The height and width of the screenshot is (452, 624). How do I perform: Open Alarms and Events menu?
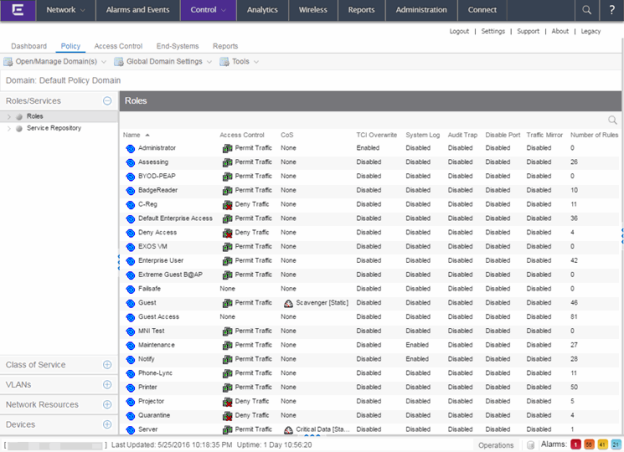pos(138,10)
